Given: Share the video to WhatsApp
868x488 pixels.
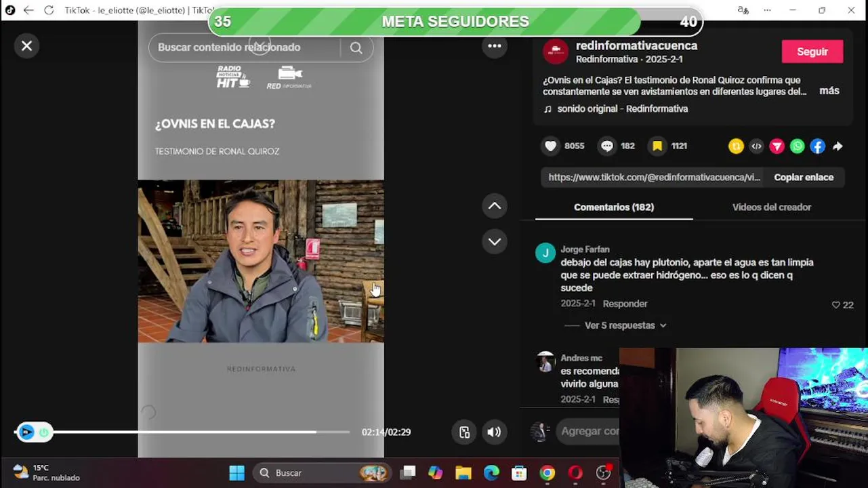Looking at the screenshot, I should point(797,146).
